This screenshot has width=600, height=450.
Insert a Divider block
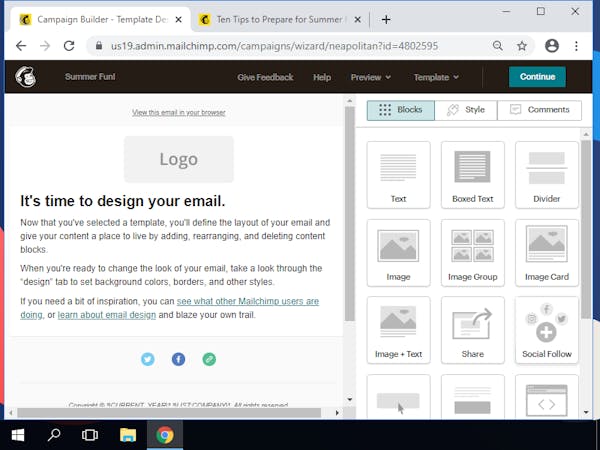tap(547, 175)
